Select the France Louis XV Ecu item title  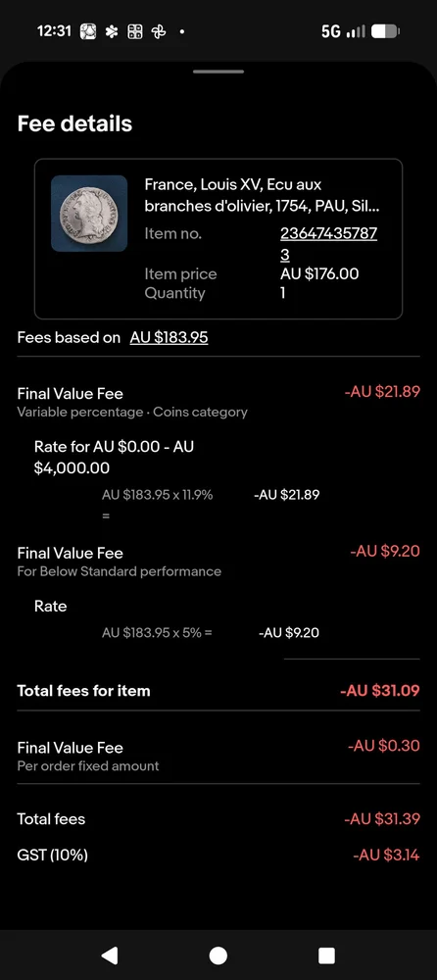[262, 195]
